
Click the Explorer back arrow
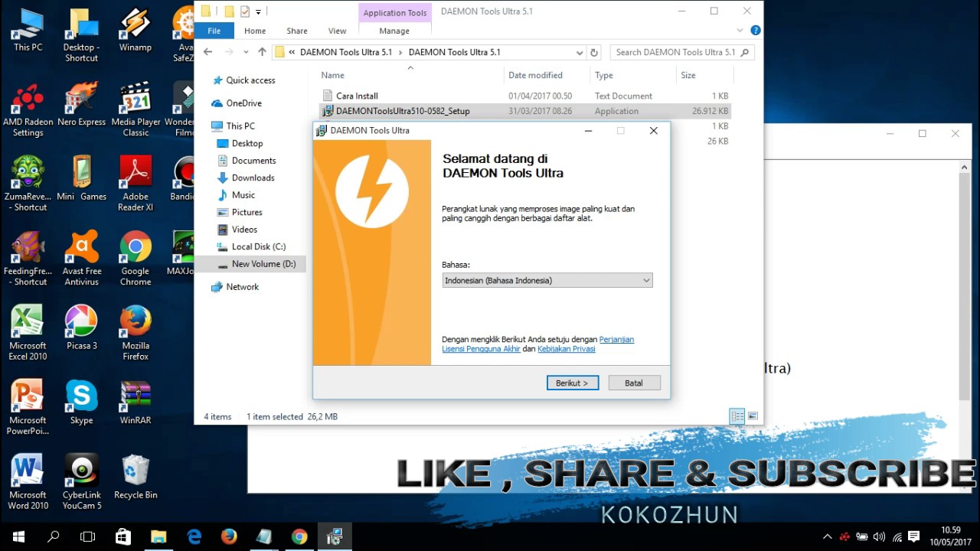point(208,52)
